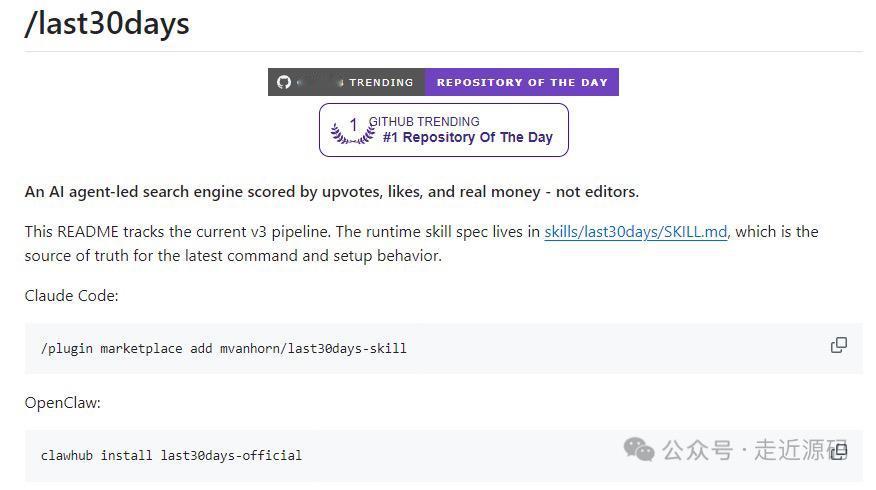Screen dimensions: 876x490
Task: Click the '/plugin marketplace add mvanhorn/last30days-skill' code text
Action: pyautogui.click(x=223, y=348)
